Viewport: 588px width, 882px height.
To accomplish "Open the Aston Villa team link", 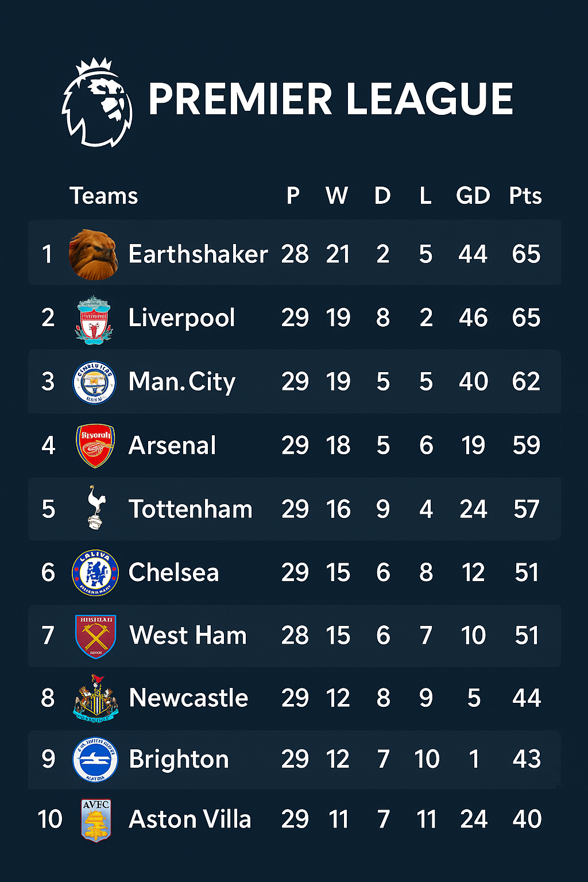I will pos(189,819).
